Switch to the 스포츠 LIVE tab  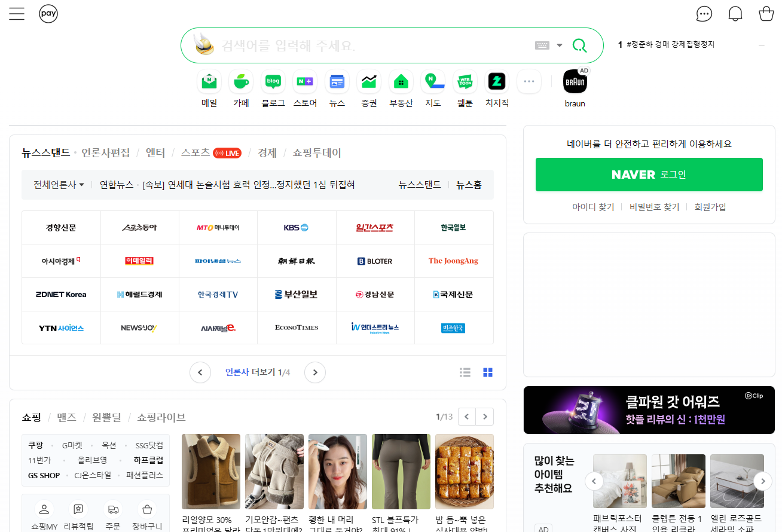211,152
